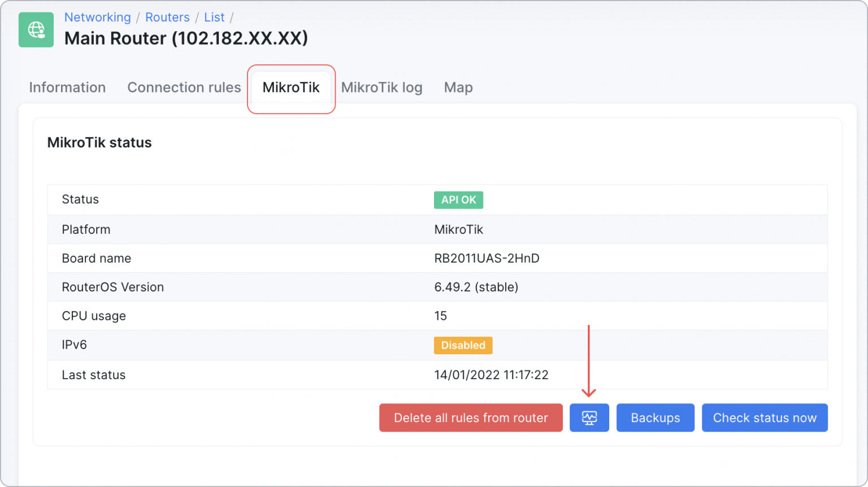Click the Check status now button
This screenshot has height=487, width=868.
[x=765, y=418]
